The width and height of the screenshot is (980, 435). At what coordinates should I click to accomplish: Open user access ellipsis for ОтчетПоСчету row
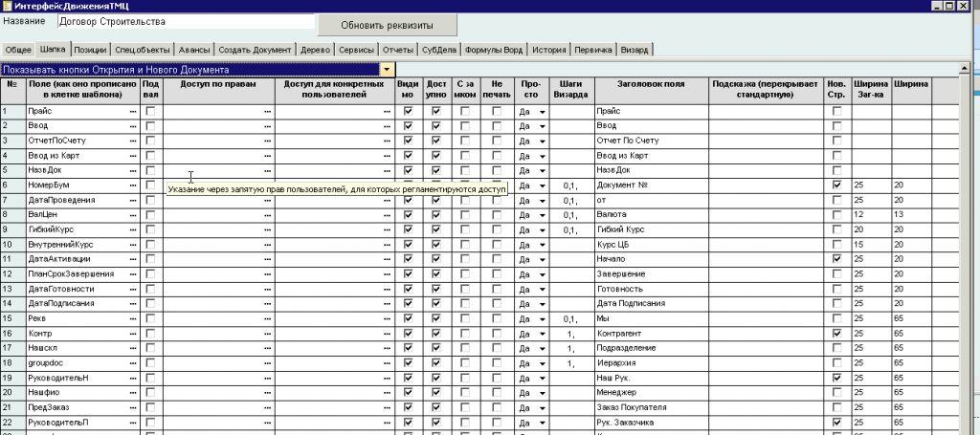pos(388,141)
